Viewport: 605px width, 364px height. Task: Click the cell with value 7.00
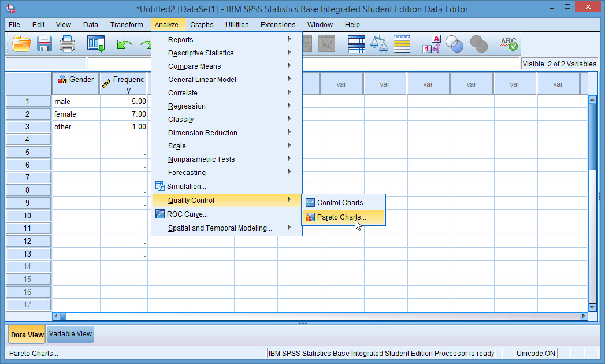point(124,114)
